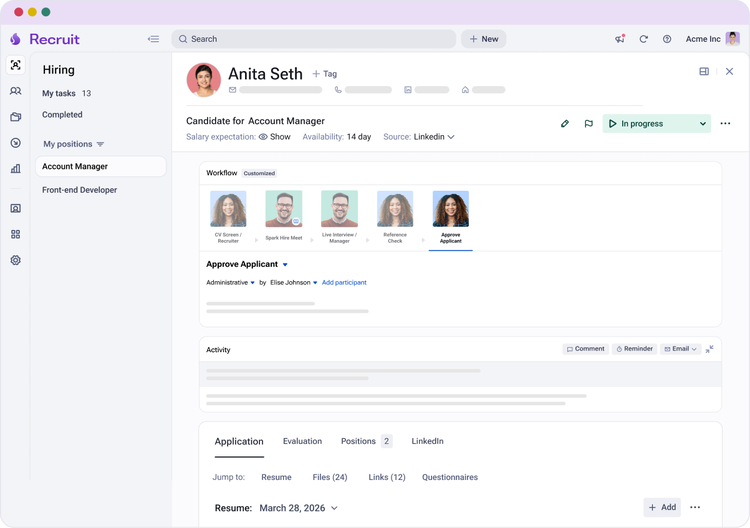The height and width of the screenshot is (528, 750).
Task: Collapse the sidebar menu icon
Action: click(x=153, y=39)
